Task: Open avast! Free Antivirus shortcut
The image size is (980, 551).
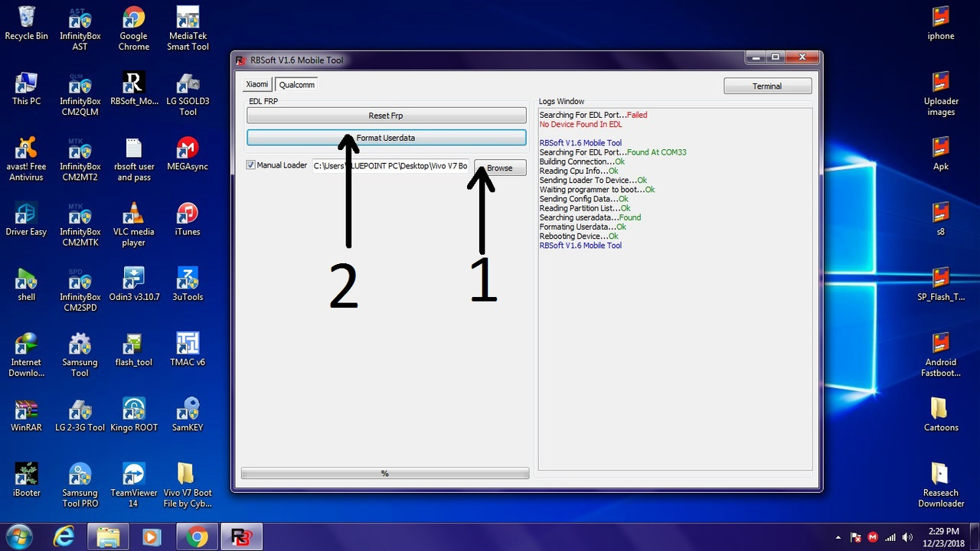Action: pos(26,159)
